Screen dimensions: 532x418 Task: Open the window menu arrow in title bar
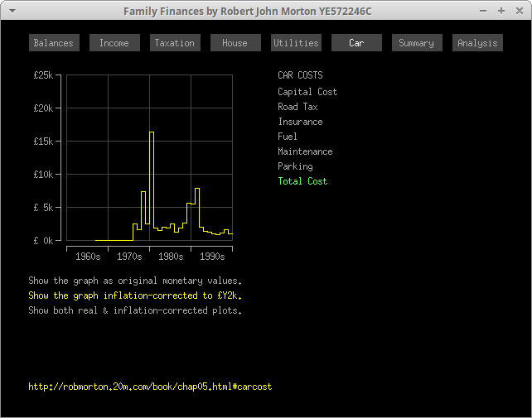12,11
